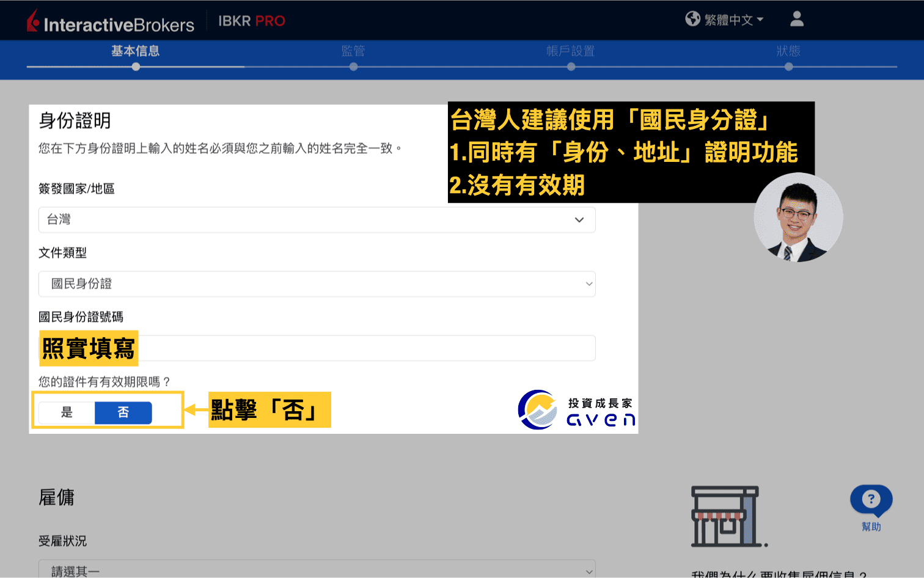
Task: Click the circular advisor profile photo
Action: 798,218
